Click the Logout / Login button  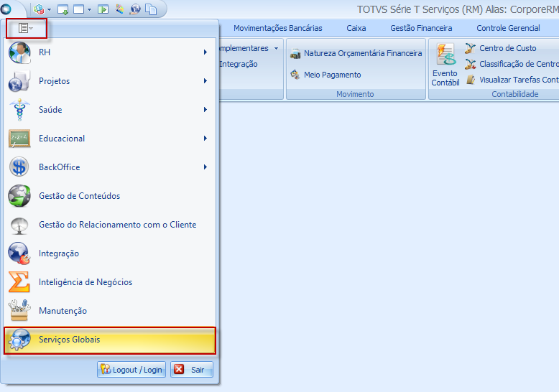[131, 370]
